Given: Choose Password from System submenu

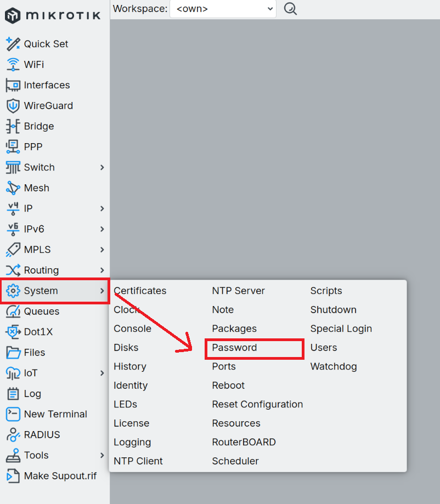Looking at the screenshot, I should tap(234, 348).
